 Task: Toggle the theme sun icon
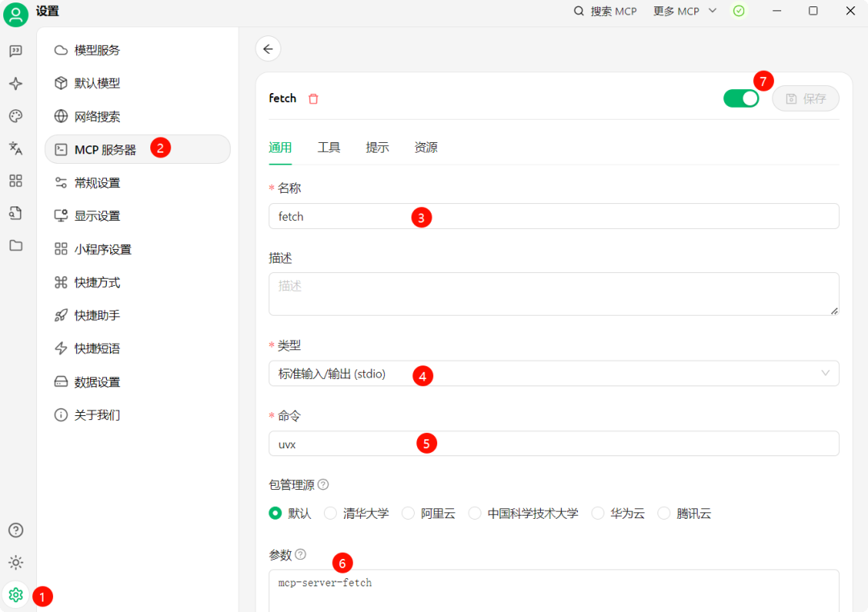(x=15, y=562)
